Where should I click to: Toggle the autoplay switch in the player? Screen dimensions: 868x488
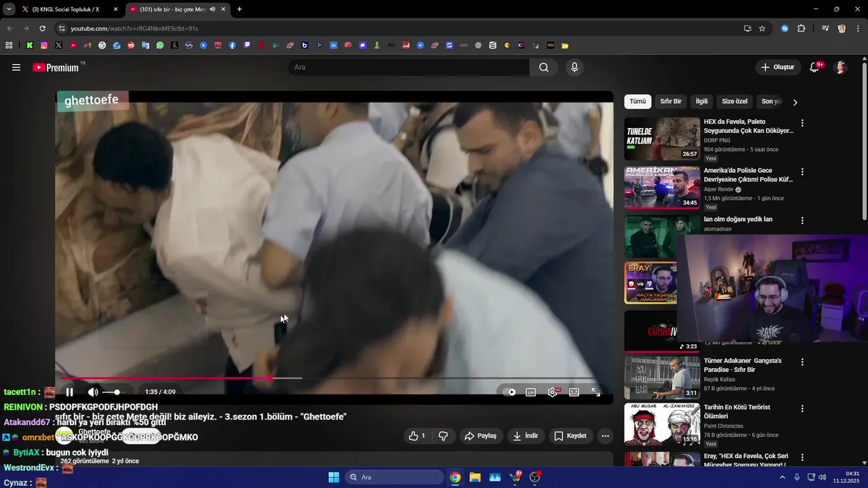coord(509,392)
